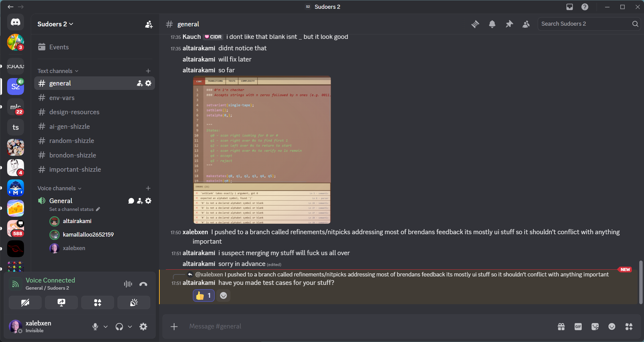Switch to the design-resources channel

pyautogui.click(x=94, y=112)
